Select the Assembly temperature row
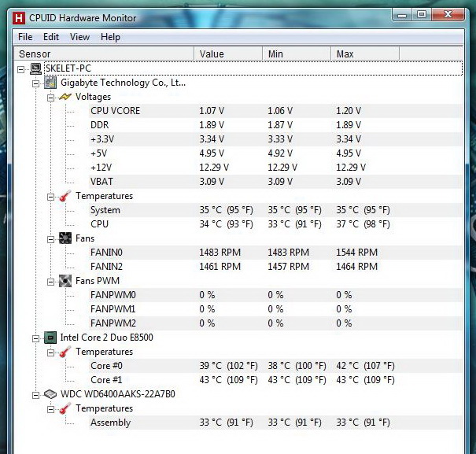The height and width of the screenshot is (454, 476). point(275,423)
